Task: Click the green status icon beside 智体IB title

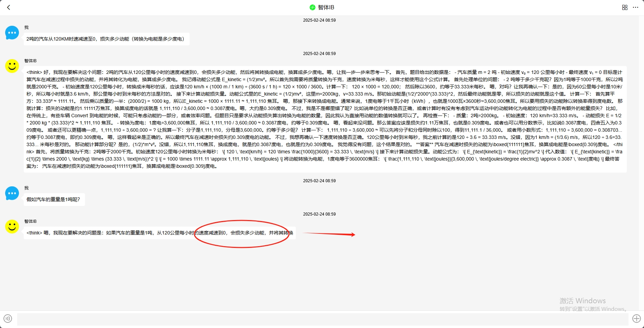Action: pos(312,7)
